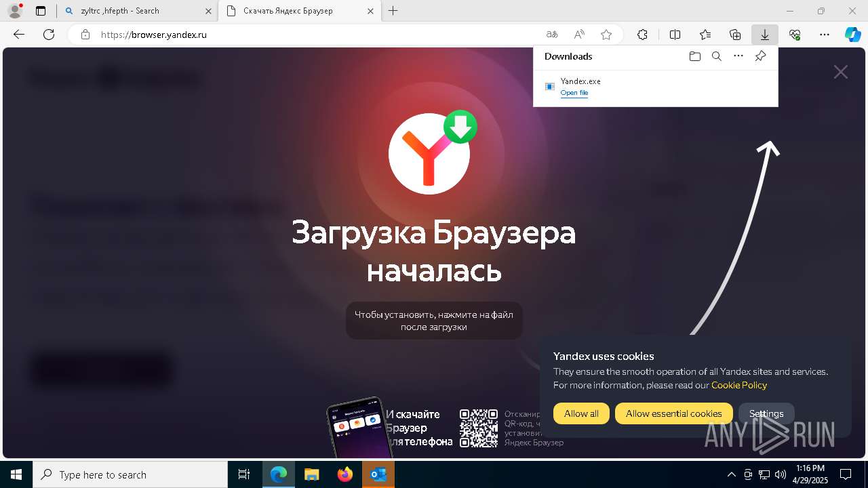Open cookie 'Settings' button
This screenshot has width=868, height=488.
(x=766, y=413)
